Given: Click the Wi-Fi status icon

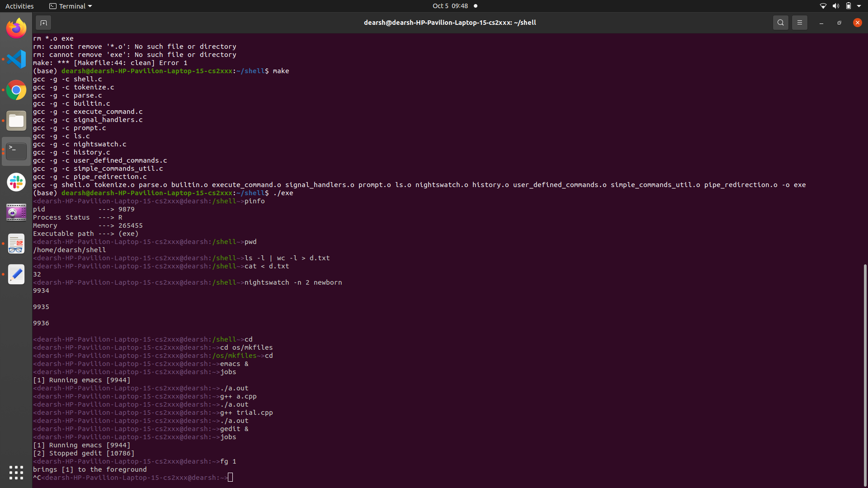Looking at the screenshot, I should click(823, 6).
